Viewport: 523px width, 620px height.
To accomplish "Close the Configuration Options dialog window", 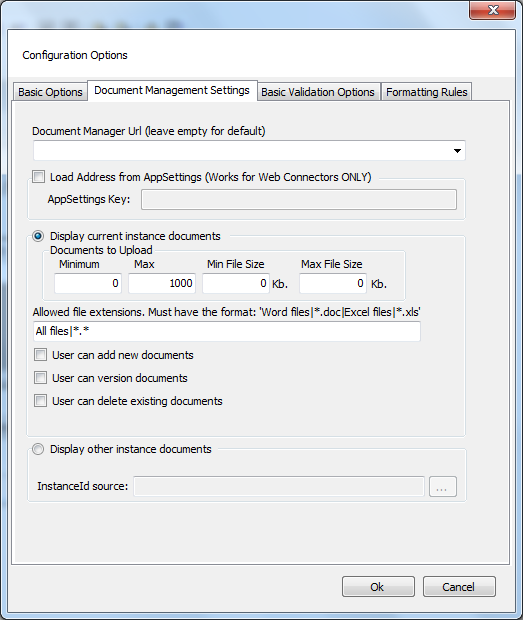I will point(492,10).
